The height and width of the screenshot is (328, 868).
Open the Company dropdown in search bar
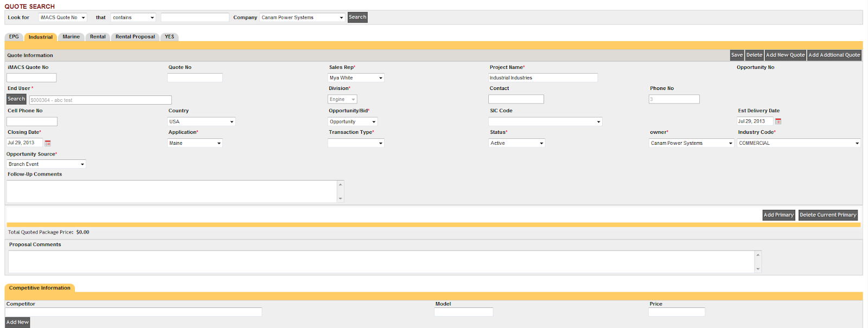[302, 18]
